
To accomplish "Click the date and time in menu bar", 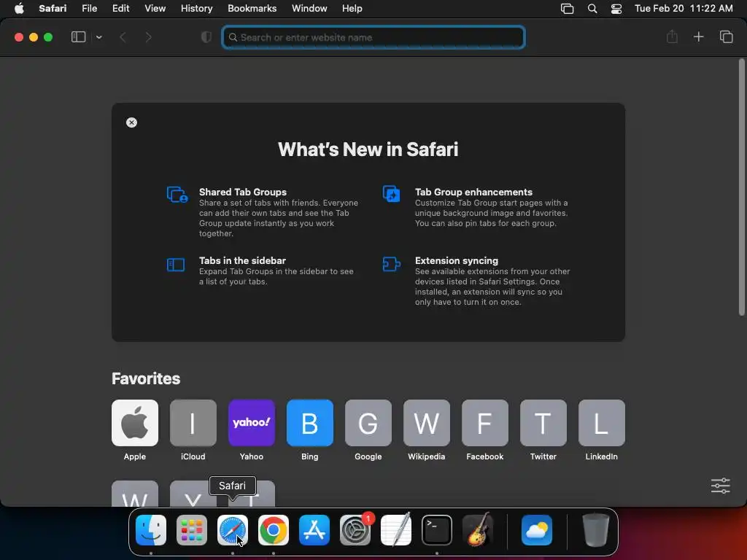I will pyautogui.click(x=684, y=8).
